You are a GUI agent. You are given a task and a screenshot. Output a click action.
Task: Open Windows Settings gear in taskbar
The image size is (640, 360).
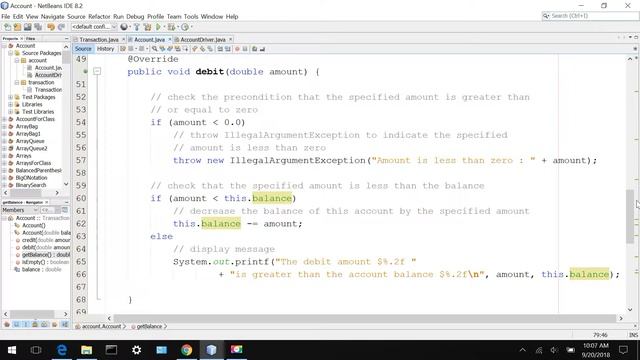136,350
